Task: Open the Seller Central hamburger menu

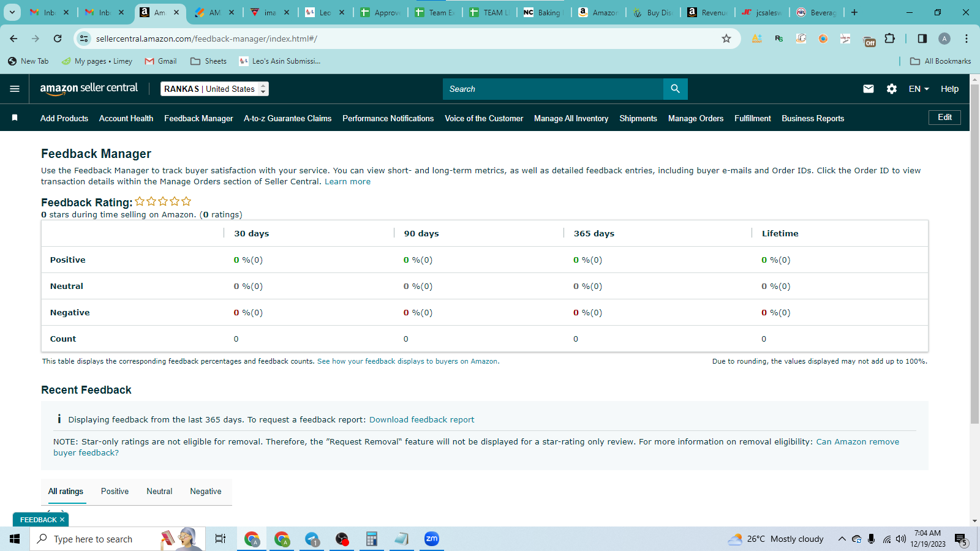Action: point(15,89)
